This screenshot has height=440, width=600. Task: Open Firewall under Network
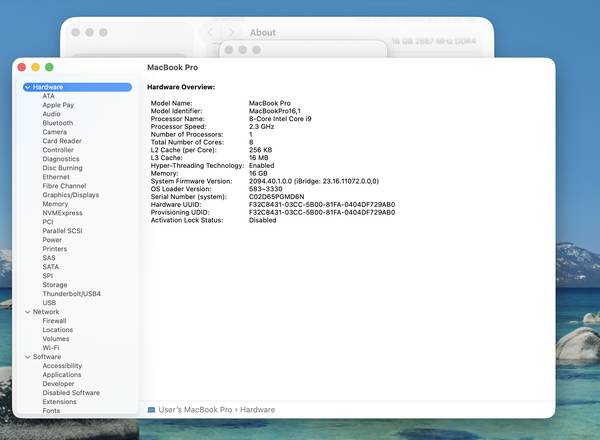55,321
